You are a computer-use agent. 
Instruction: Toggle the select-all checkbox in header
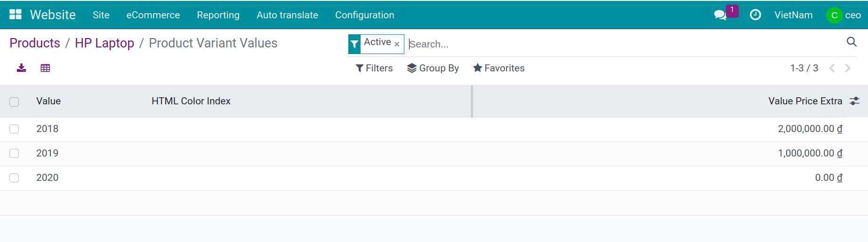(x=14, y=101)
